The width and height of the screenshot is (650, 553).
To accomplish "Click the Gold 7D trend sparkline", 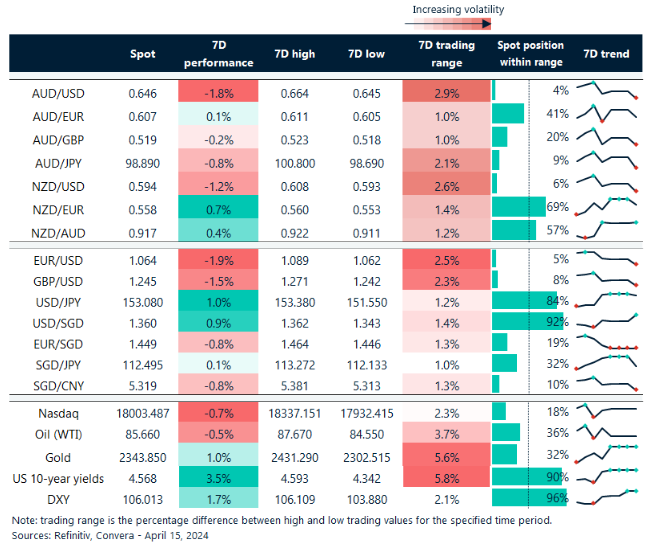I will click(x=608, y=453).
